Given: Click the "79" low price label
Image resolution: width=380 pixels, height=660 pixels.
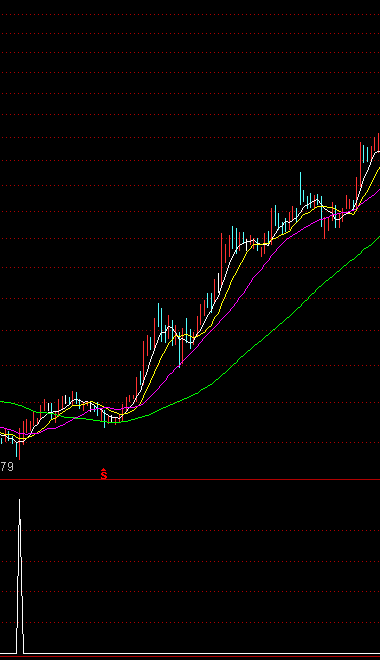Looking at the screenshot, I should 7,466.
